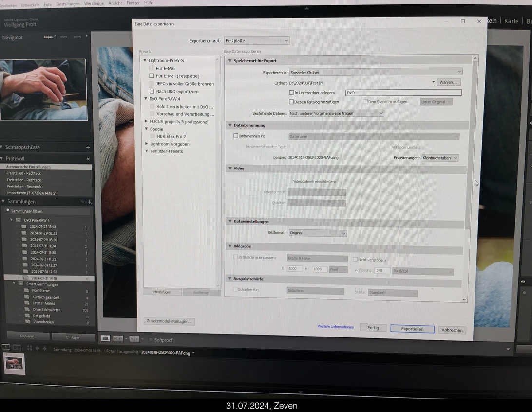The height and width of the screenshot is (412, 532).
Task: Select the filmstrip photo thumbnail
Action: click(14, 362)
